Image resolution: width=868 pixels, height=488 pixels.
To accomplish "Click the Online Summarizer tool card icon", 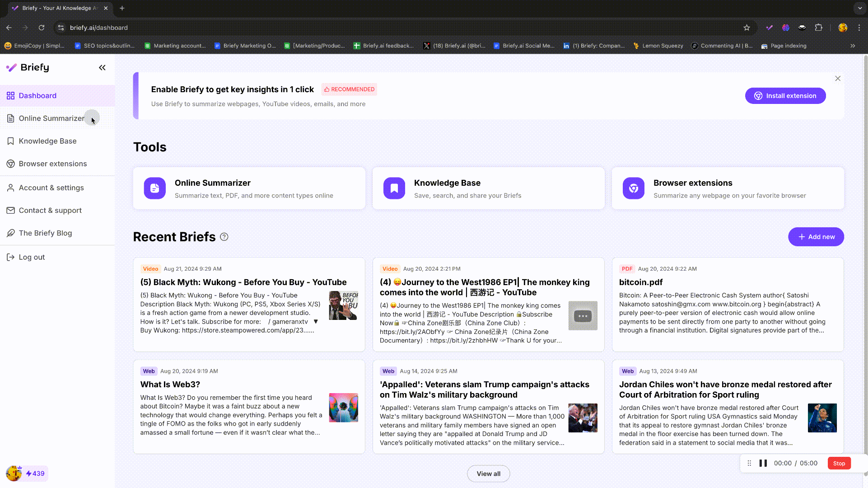I will point(154,188).
